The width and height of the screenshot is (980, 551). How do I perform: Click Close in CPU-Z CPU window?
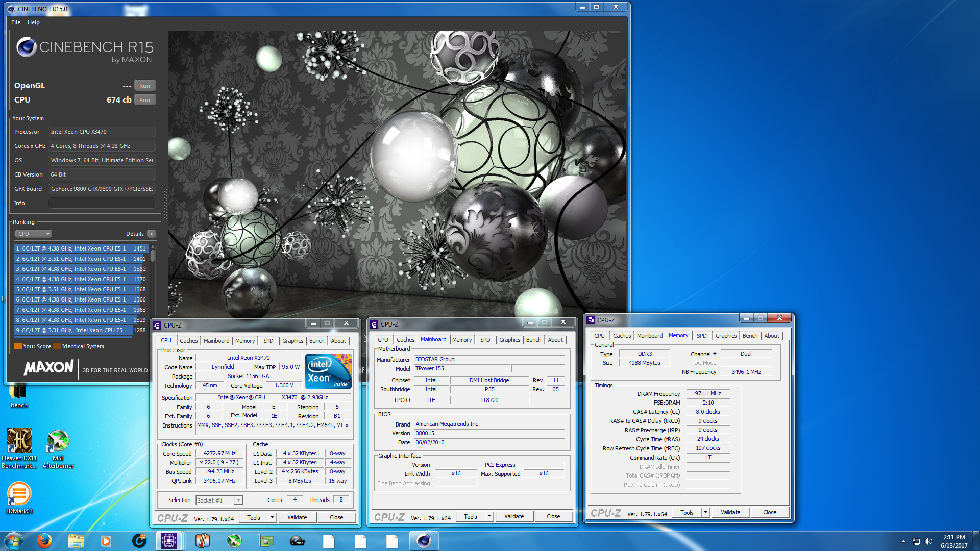coord(336,517)
